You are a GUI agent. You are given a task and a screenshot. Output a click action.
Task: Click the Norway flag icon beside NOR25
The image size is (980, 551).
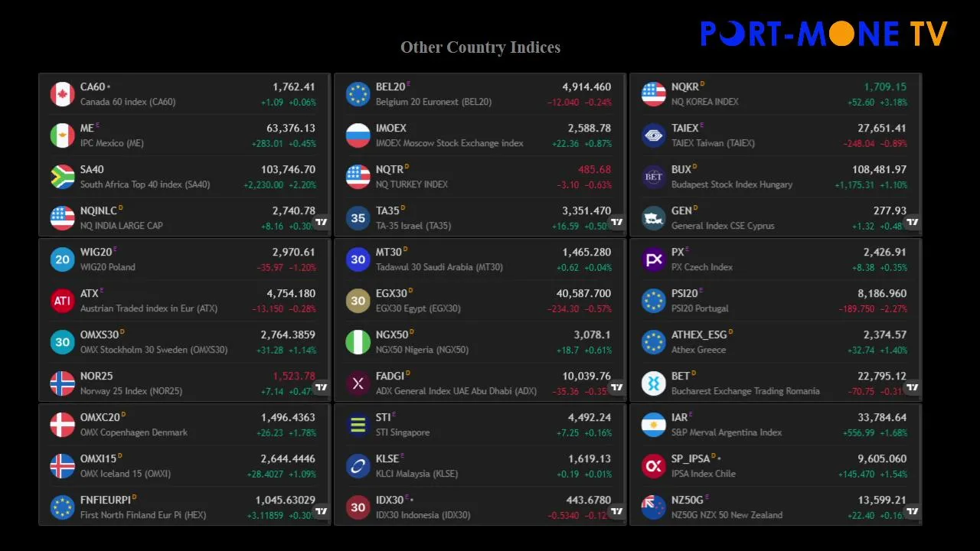click(x=62, y=383)
